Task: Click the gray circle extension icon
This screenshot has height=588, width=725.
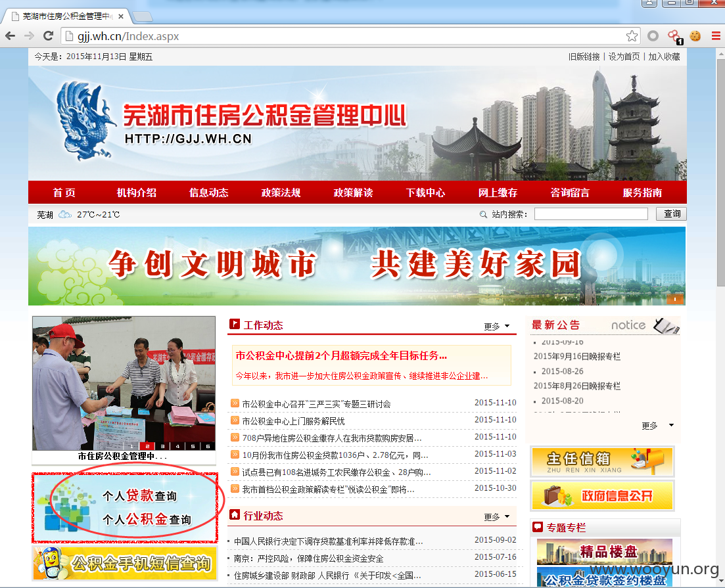Action: [x=653, y=36]
